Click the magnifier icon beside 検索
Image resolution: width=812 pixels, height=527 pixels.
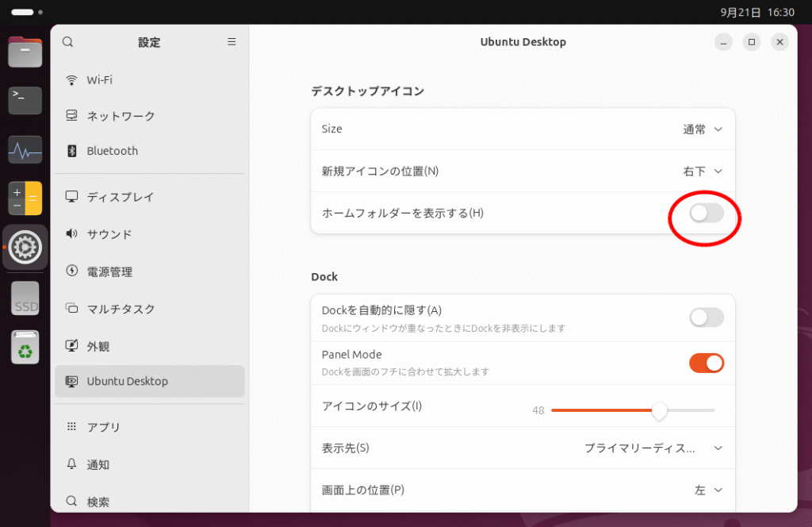(x=71, y=501)
